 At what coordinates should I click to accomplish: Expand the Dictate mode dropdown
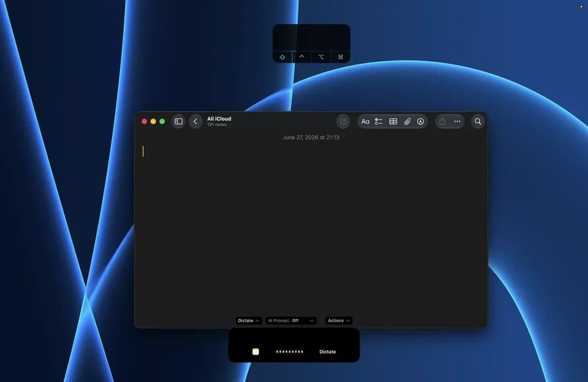(248, 321)
